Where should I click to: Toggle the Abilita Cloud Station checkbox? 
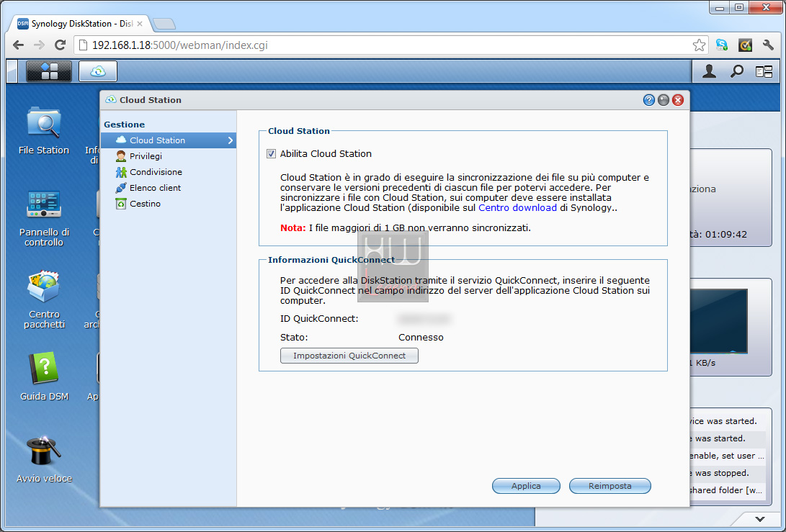pos(271,154)
